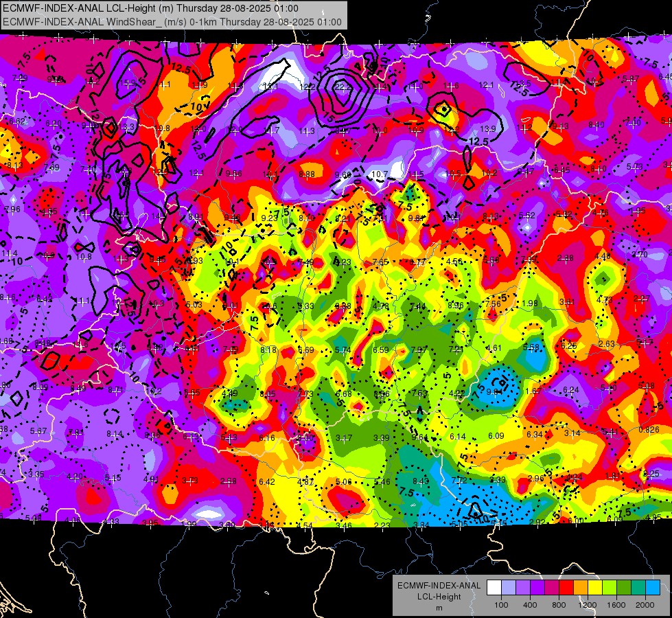Click the 3.39 grid value
The image size is (672, 618).
click(x=382, y=438)
